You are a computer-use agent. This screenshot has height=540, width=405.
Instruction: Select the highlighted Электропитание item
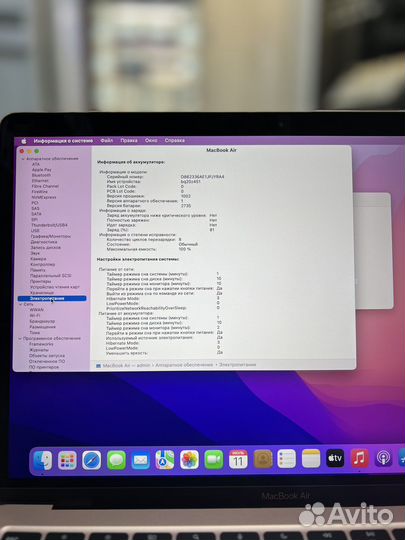click(52, 299)
